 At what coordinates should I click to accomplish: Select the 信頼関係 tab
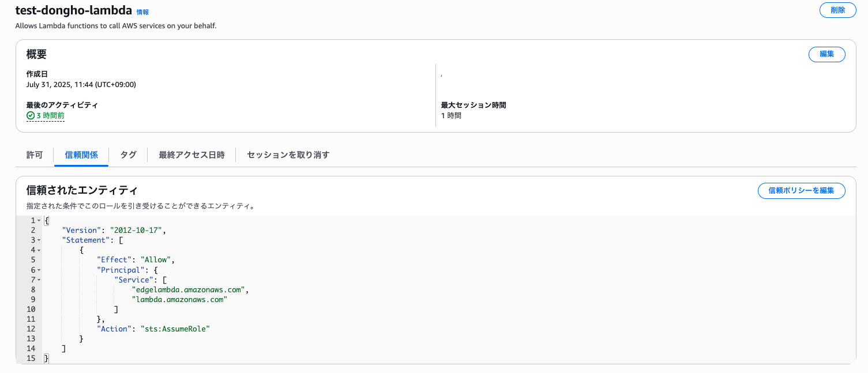(x=81, y=155)
